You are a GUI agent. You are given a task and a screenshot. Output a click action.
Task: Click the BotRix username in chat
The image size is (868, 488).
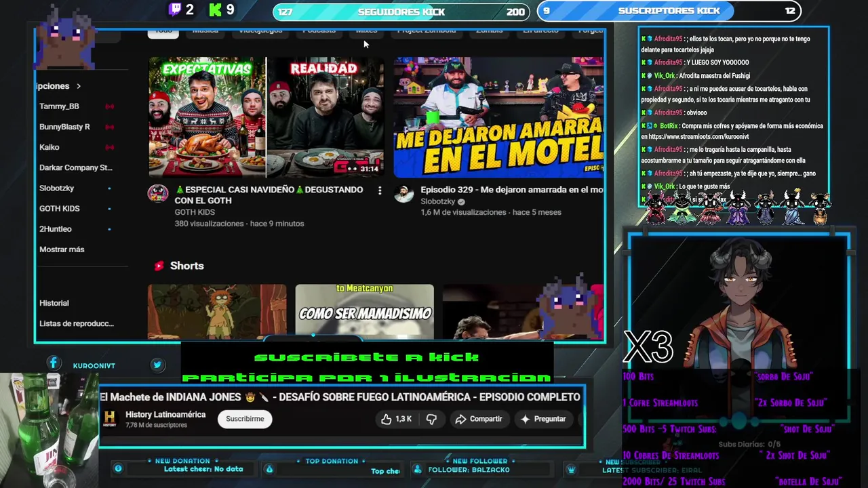(x=669, y=126)
